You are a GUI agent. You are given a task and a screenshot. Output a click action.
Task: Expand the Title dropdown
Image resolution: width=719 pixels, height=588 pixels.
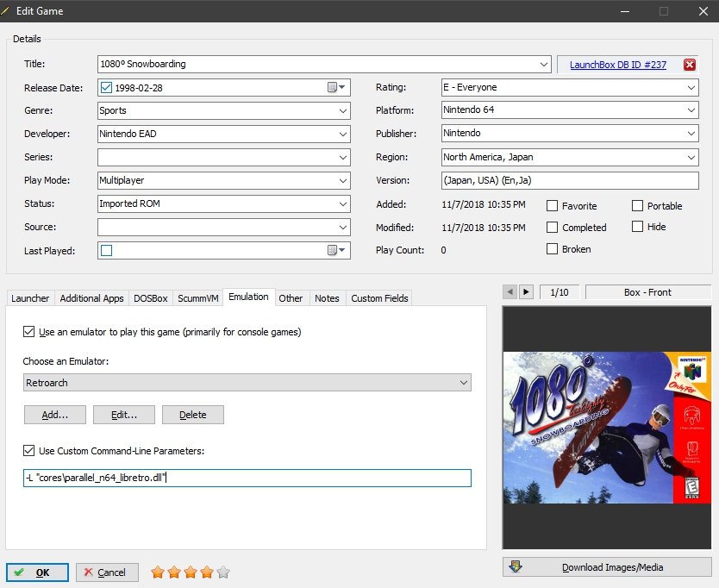point(544,64)
